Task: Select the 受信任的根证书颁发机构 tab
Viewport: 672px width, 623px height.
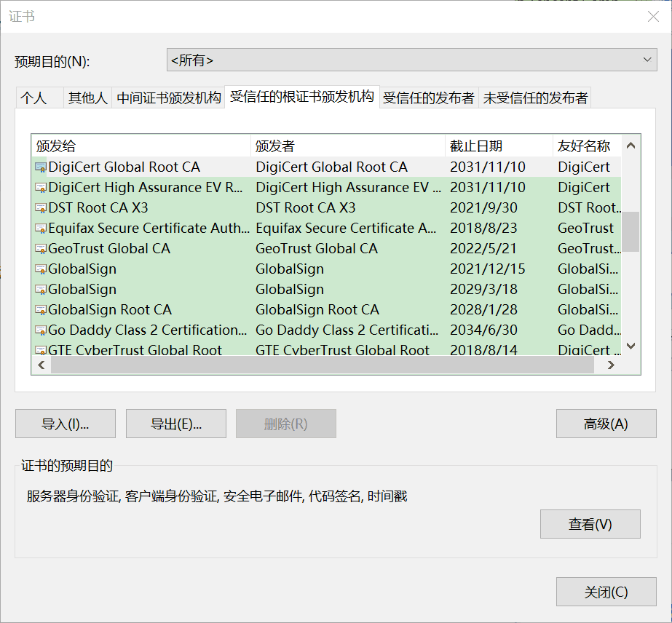Action: coord(301,97)
